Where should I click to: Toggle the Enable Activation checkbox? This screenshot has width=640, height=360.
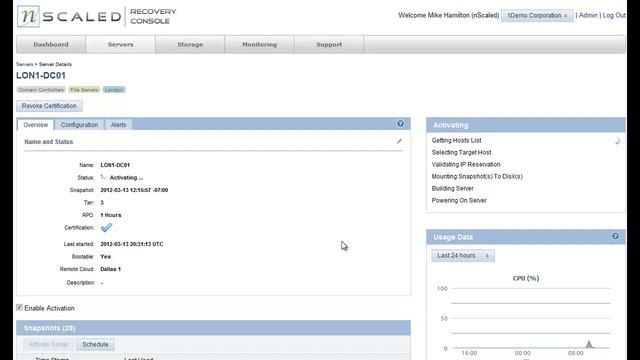[x=19, y=307]
